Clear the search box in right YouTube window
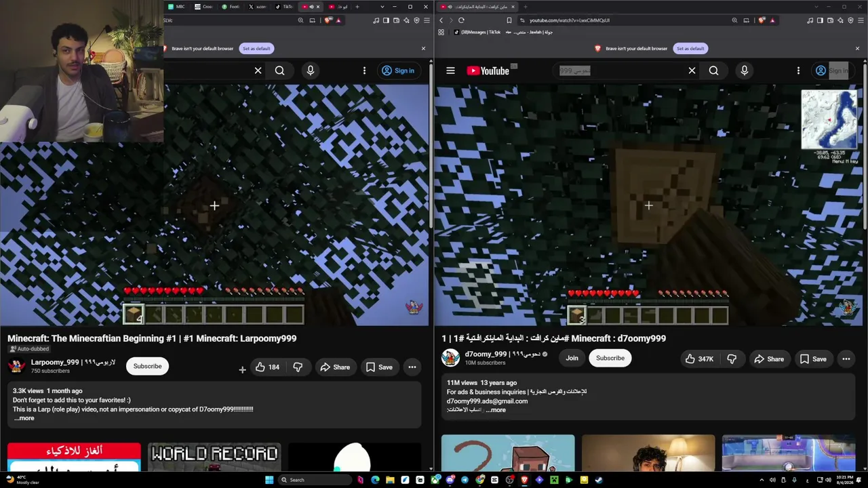The image size is (868, 488). point(692,70)
